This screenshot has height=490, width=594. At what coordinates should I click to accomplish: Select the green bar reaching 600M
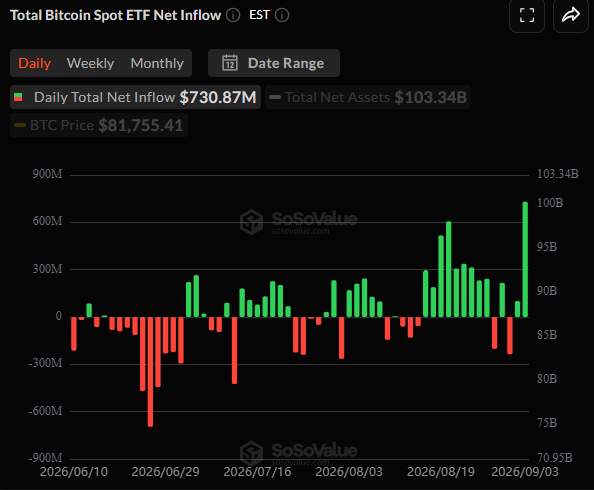pyautogui.click(x=449, y=269)
